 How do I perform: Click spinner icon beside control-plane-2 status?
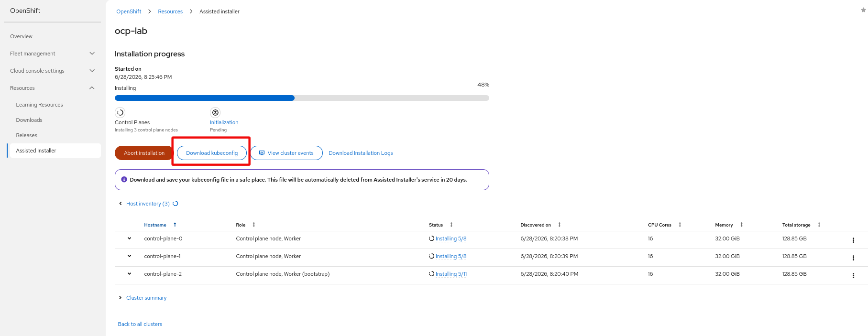click(431, 274)
